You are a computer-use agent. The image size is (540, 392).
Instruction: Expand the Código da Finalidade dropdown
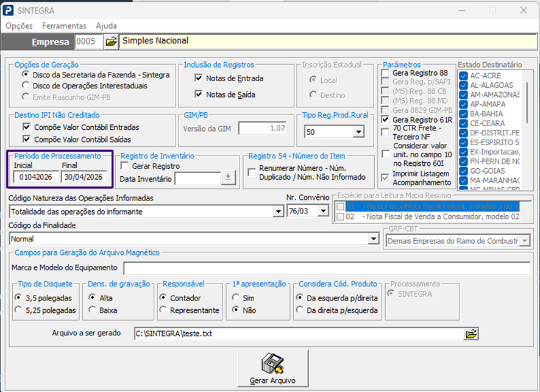374,238
